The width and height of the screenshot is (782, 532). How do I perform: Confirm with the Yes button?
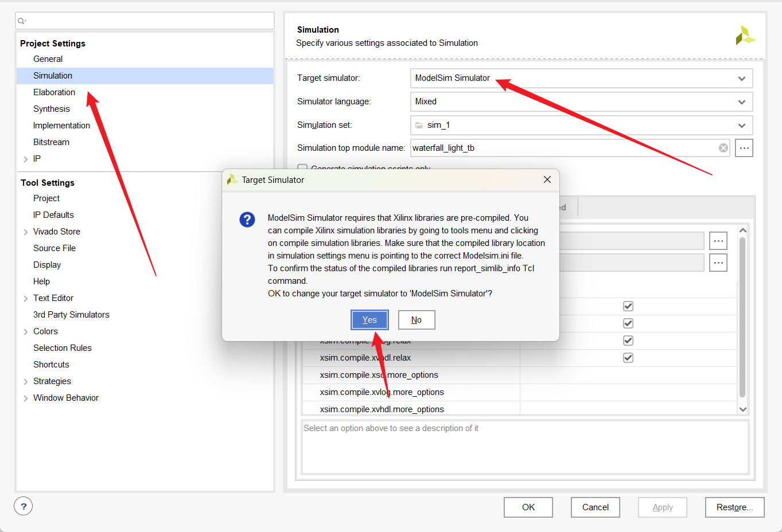click(369, 320)
